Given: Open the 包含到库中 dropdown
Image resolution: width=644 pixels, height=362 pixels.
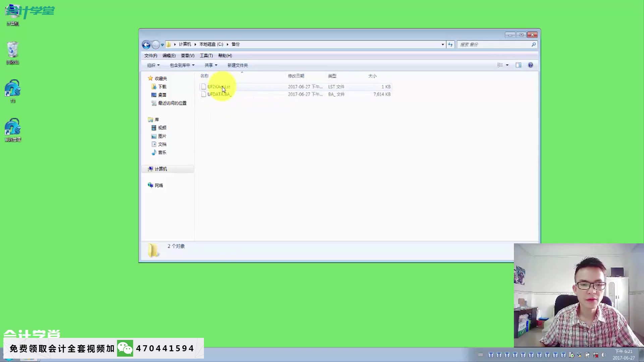Looking at the screenshot, I should coord(182,65).
